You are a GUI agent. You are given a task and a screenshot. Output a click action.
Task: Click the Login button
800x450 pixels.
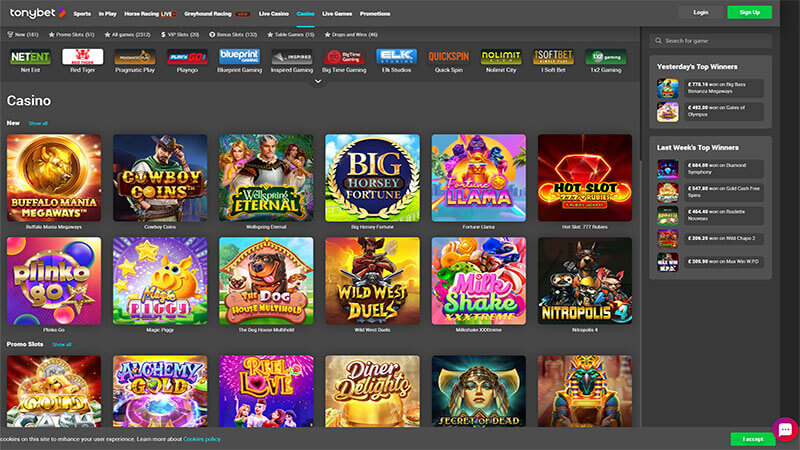(x=700, y=12)
